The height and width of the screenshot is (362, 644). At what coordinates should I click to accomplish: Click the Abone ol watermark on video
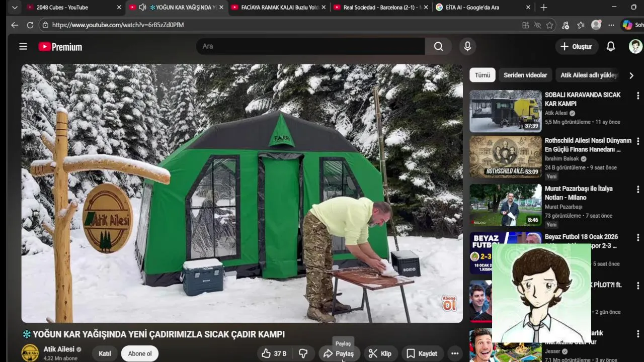449,303
